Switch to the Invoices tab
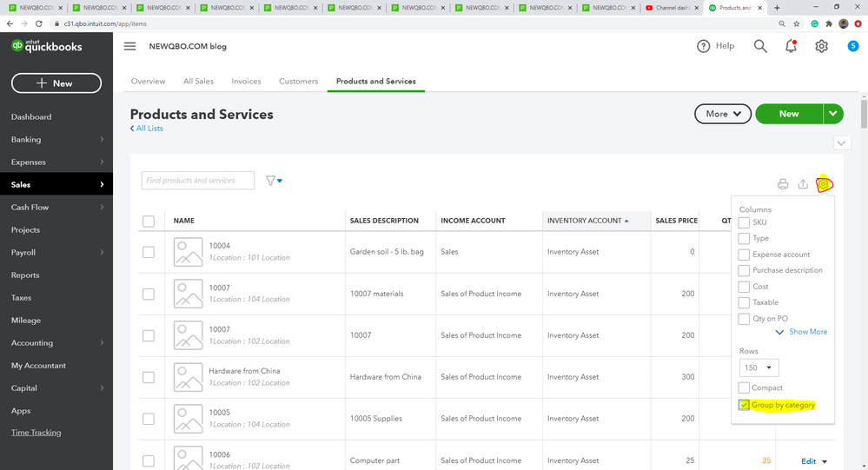The height and width of the screenshot is (470, 868). [246, 82]
